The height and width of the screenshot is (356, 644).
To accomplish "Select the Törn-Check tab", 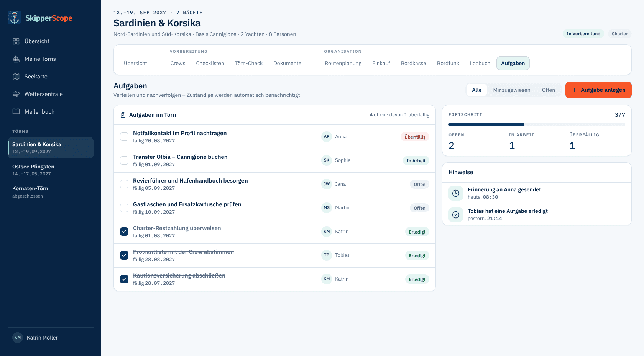I will tap(249, 63).
